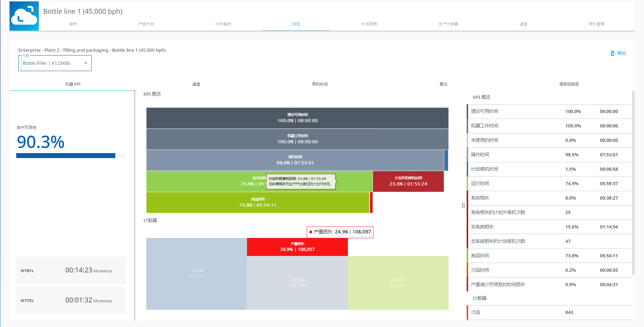Click the 技术可用性 blue progress bar
The image size is (644, 327).
(x=66, y=156)
